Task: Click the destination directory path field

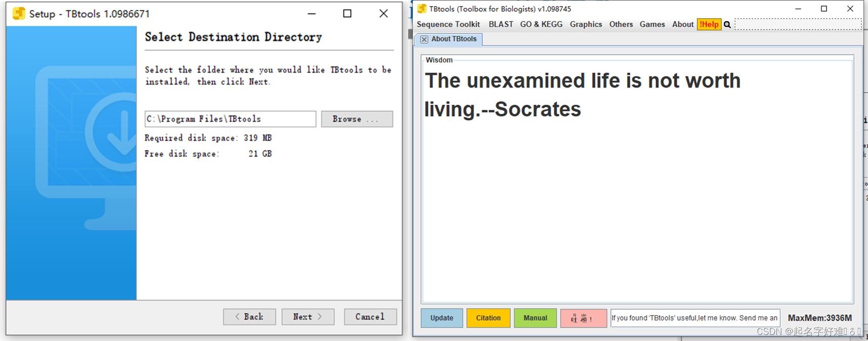Action: click(x=230, y=119)
